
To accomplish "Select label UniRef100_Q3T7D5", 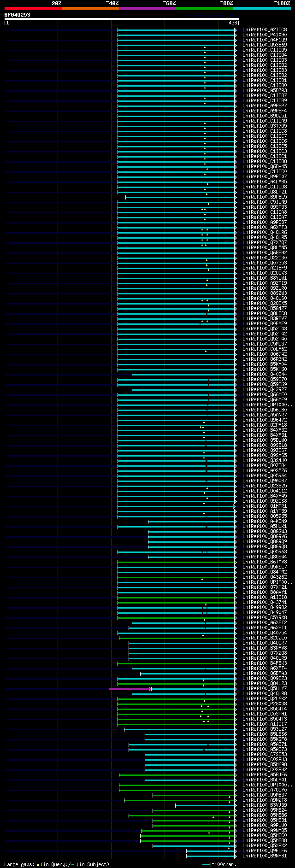I will 265,126.
